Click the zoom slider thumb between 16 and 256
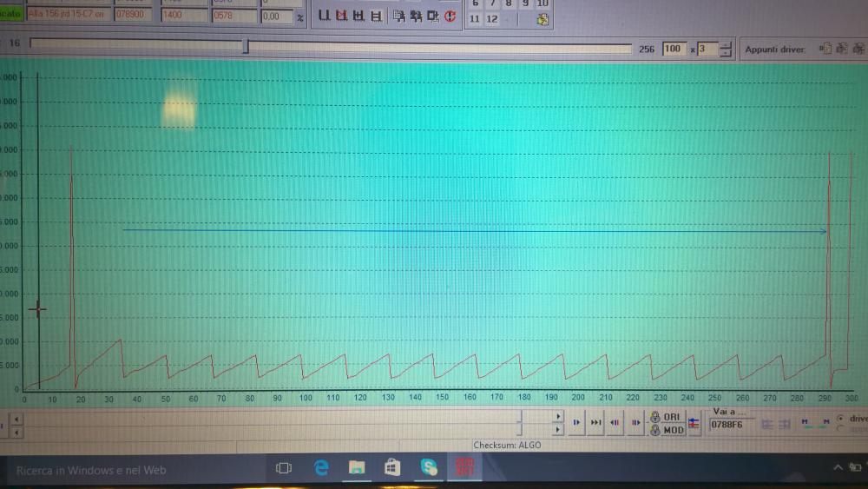The width and height of the screenshot is (868, 489). (246, 47)
